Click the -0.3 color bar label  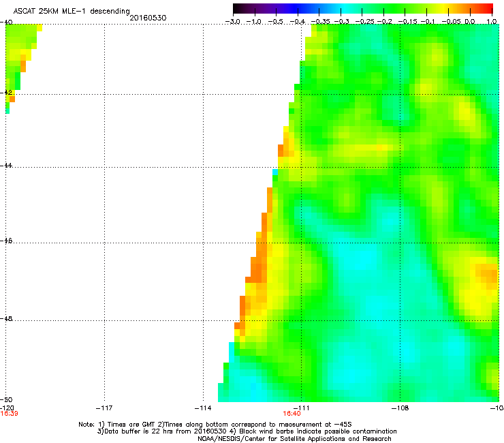coord(341,22)
